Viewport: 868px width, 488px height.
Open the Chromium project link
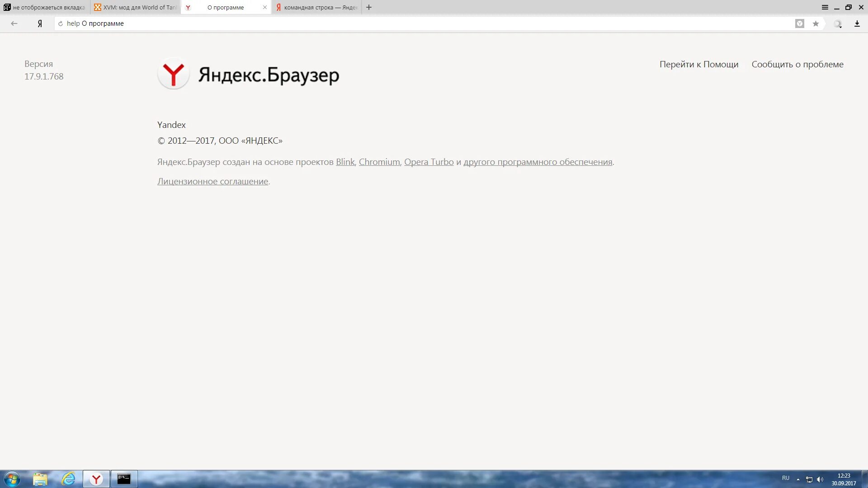379,162
